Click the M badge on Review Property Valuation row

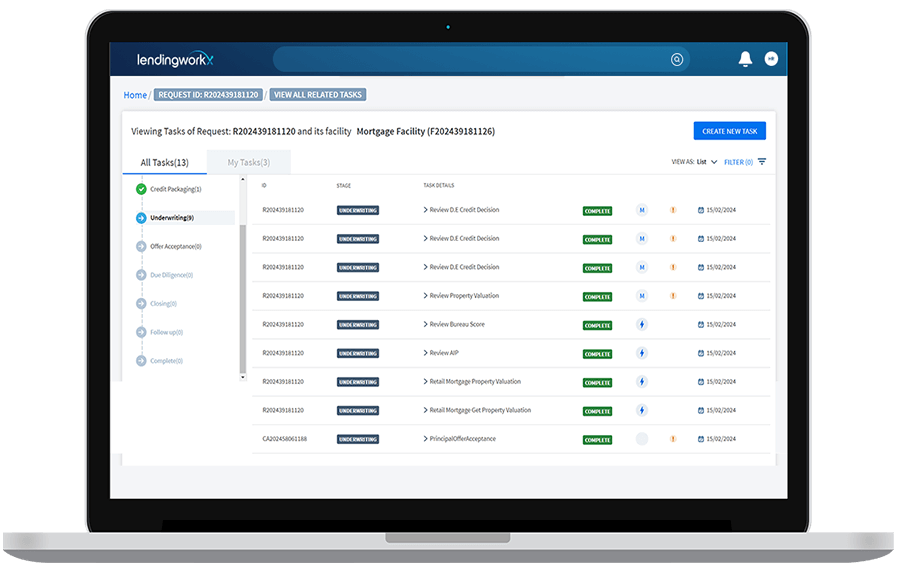(x=642, y=296)
